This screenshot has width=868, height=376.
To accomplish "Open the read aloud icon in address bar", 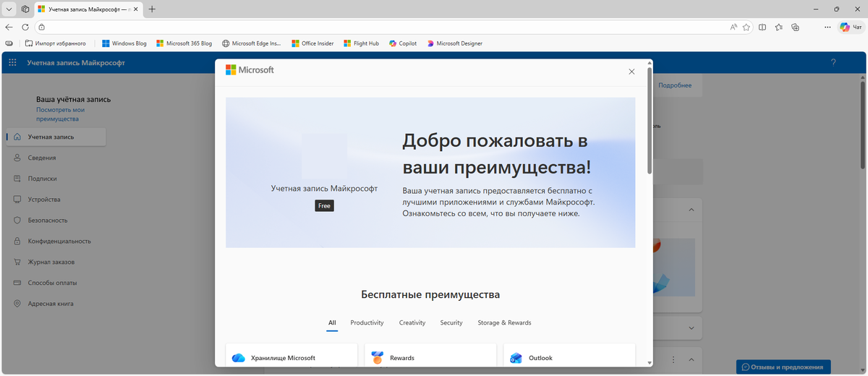I will pos(733,27).
